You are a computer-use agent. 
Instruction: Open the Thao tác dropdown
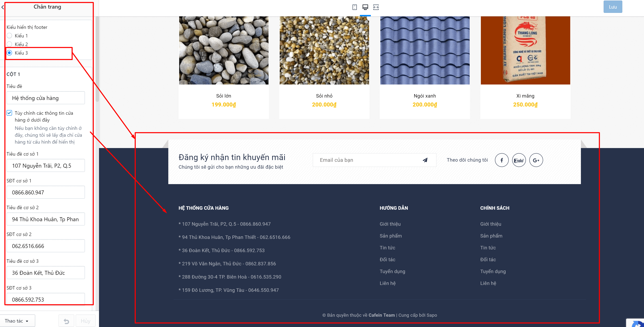[x=17, y=321]
